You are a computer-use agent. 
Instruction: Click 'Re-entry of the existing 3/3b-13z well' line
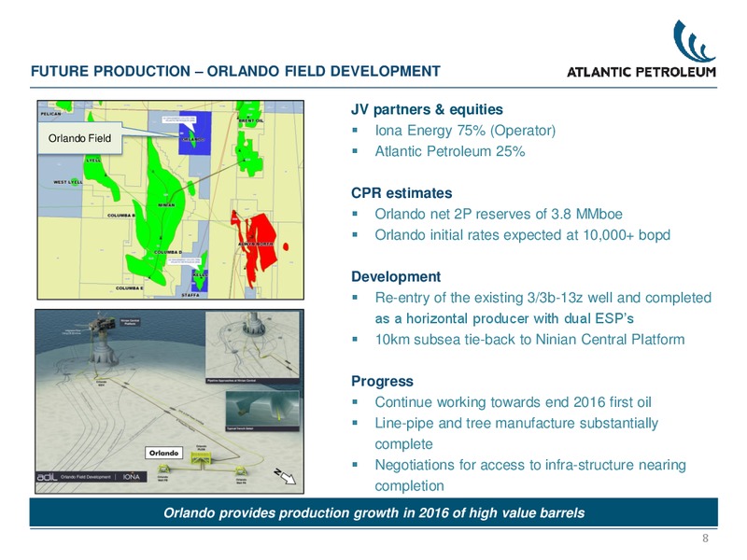pos(543,298)
